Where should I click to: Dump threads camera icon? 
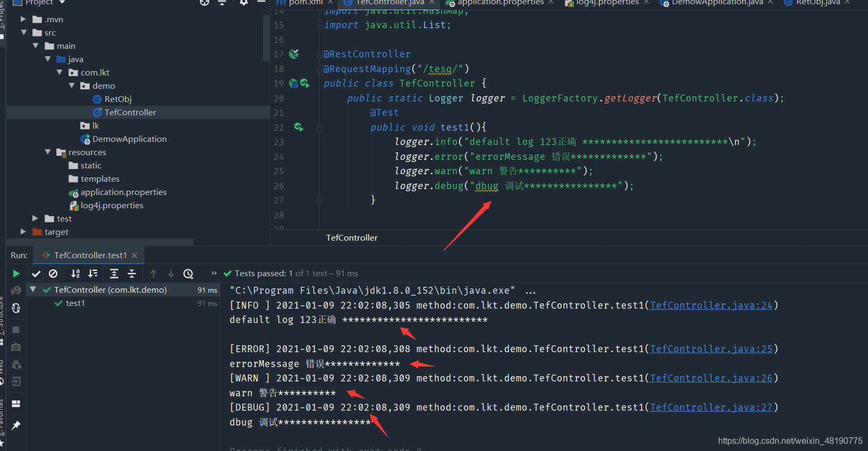[16, 347]
